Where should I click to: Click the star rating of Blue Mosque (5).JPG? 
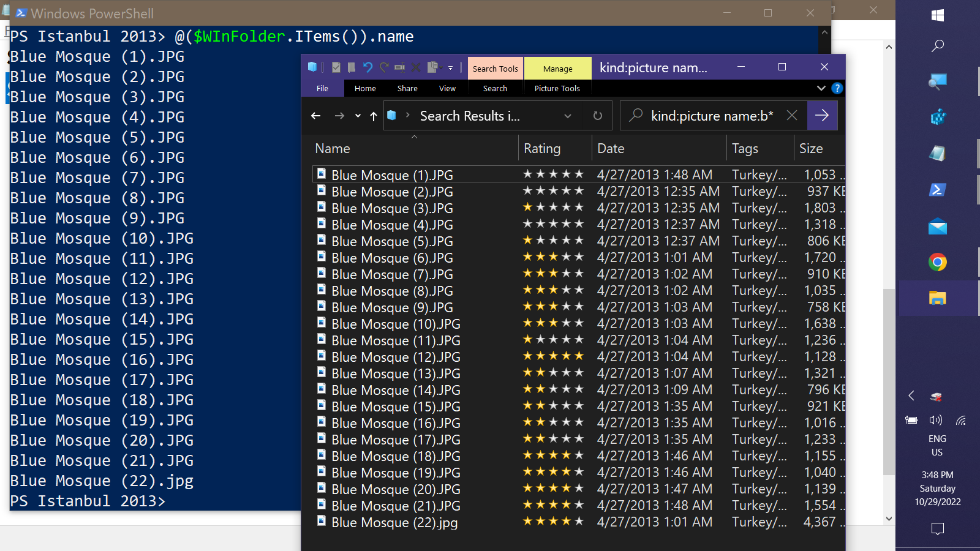coord(553,240)
